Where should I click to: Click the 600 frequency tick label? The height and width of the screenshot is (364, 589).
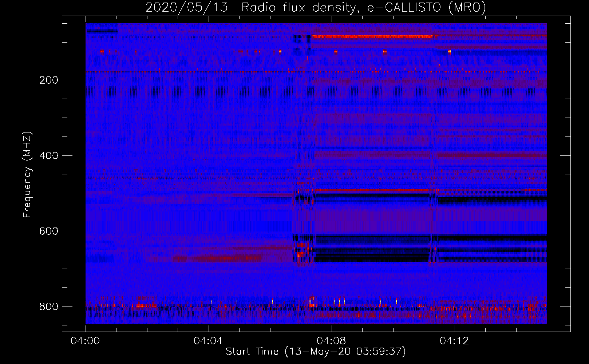[49, 232]
